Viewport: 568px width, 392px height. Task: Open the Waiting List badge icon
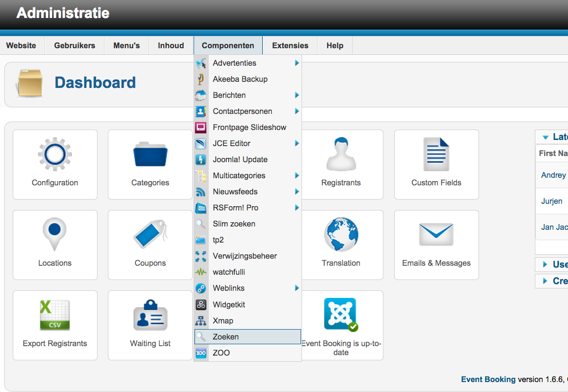point(150,315)
